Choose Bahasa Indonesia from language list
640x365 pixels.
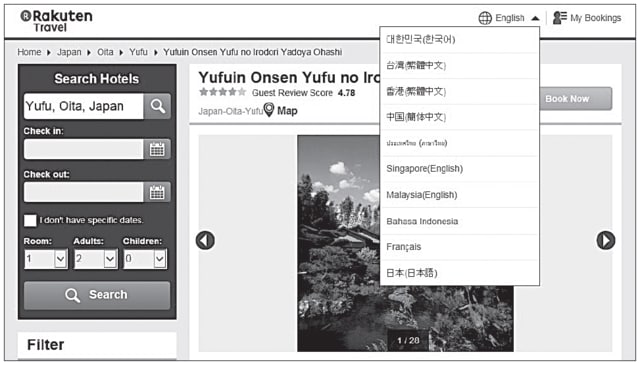[x=460, y=221]
